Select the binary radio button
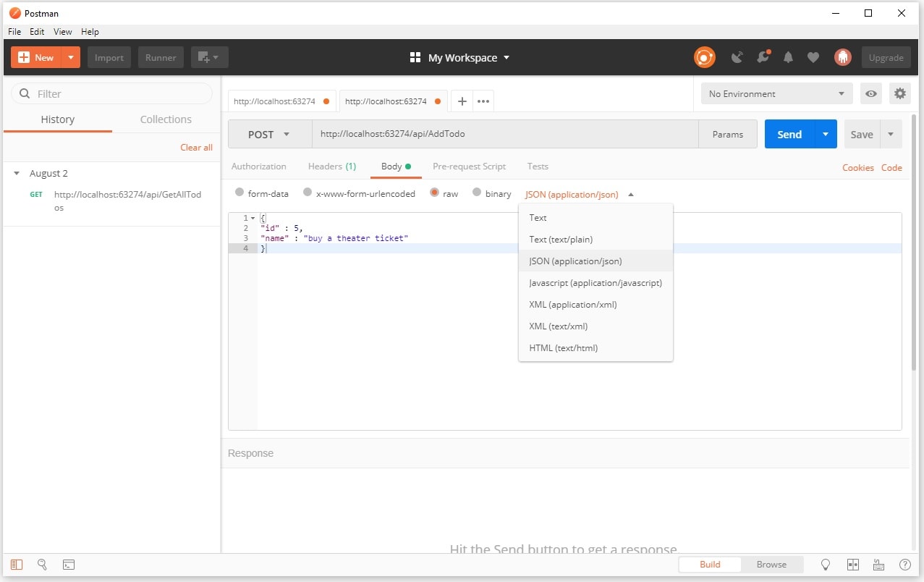Viewport: 924px width, 582px height. coord(477,193)
